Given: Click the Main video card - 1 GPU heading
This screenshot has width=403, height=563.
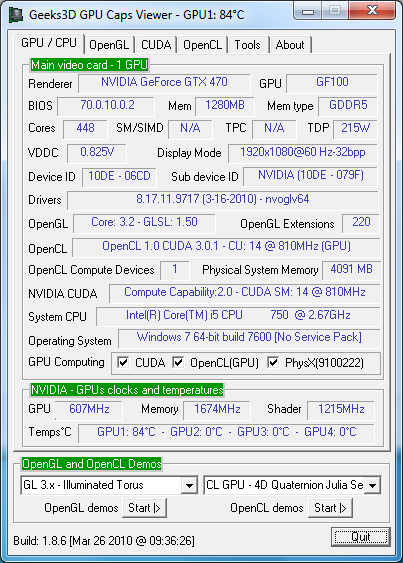Looking at the screenshot, I should click(x=89, y=65).
